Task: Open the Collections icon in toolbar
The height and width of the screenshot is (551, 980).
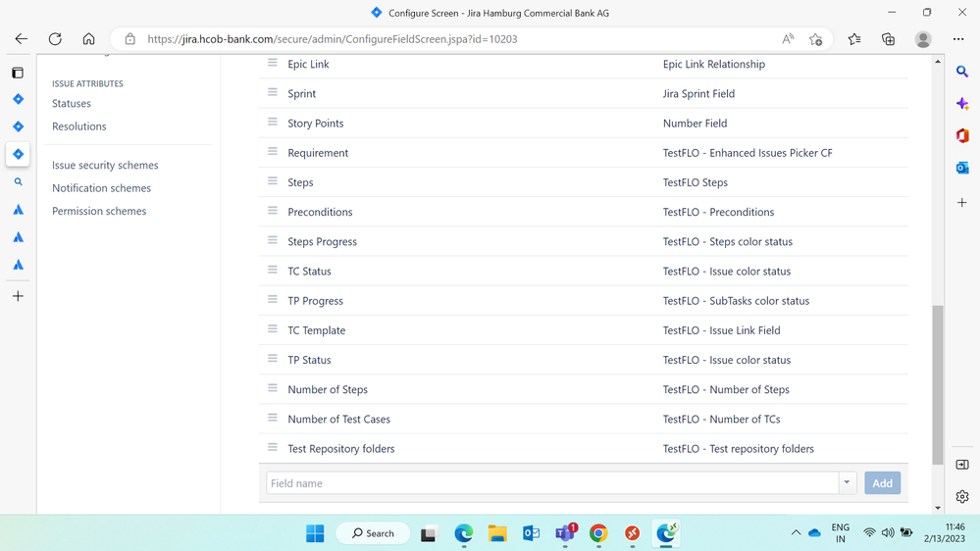Action: coord(888,39)
